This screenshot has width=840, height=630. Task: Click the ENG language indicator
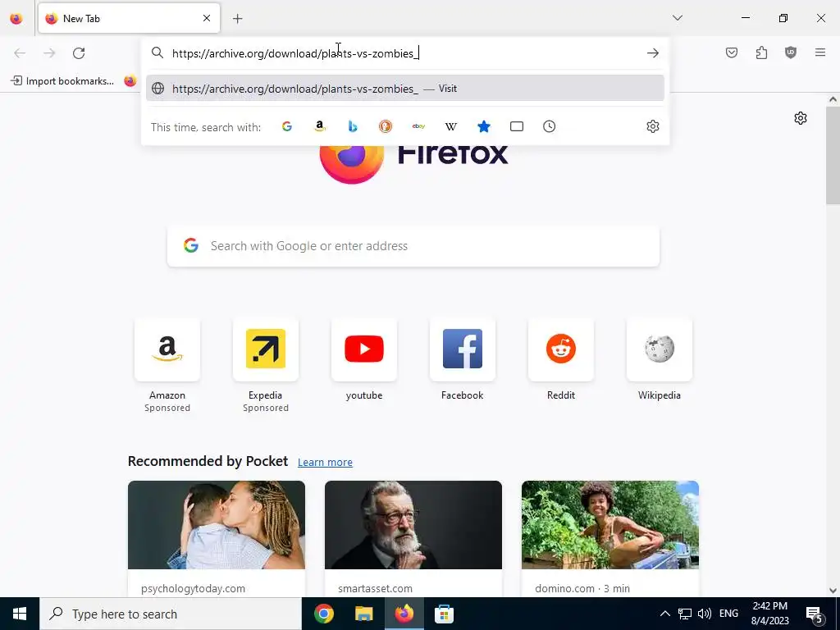tap(728, 614)
